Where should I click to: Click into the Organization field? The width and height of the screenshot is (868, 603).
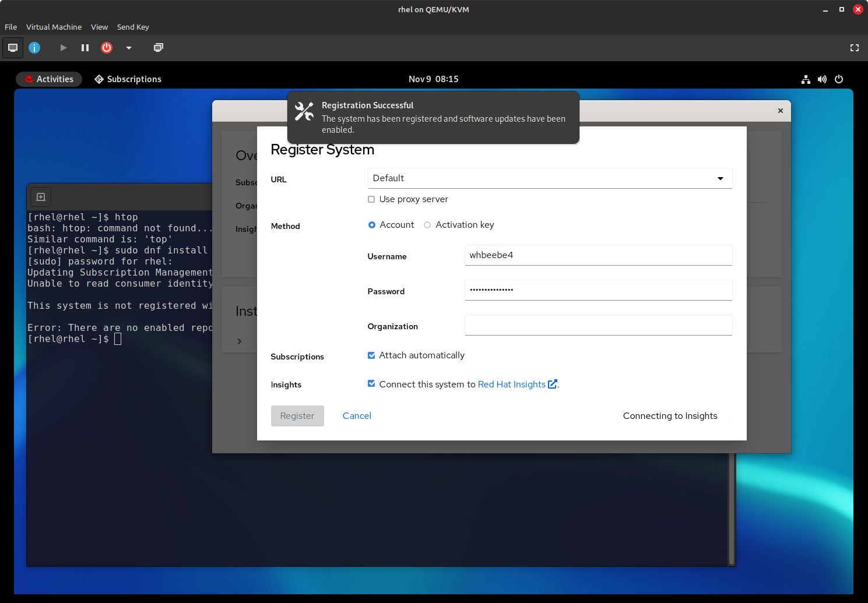pos(598,325)
